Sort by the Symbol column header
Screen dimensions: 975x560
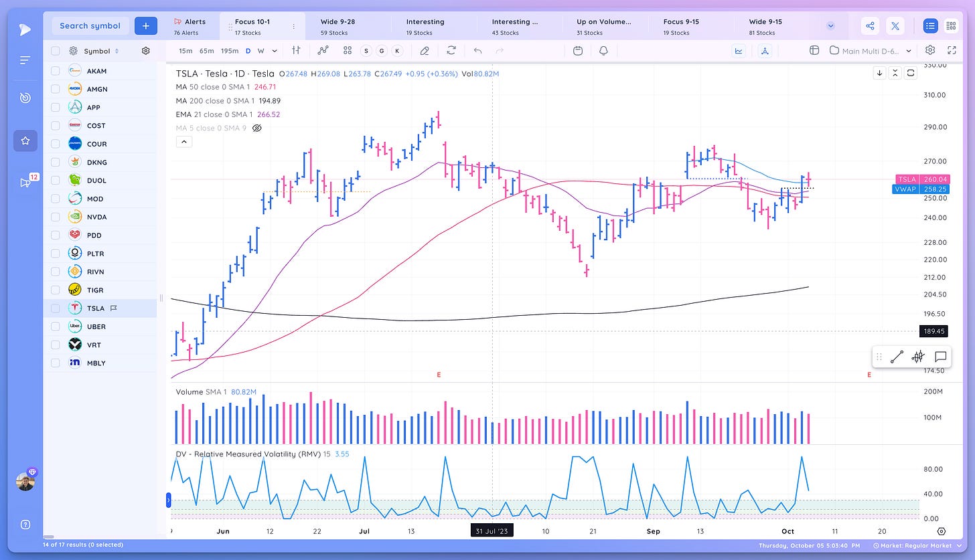click(x=100, y=51)
